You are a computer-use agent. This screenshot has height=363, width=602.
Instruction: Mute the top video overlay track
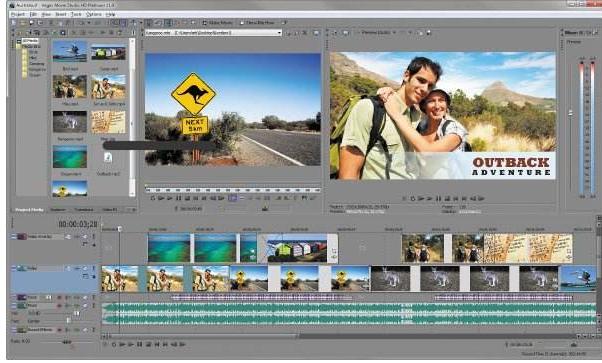[86, 237]
